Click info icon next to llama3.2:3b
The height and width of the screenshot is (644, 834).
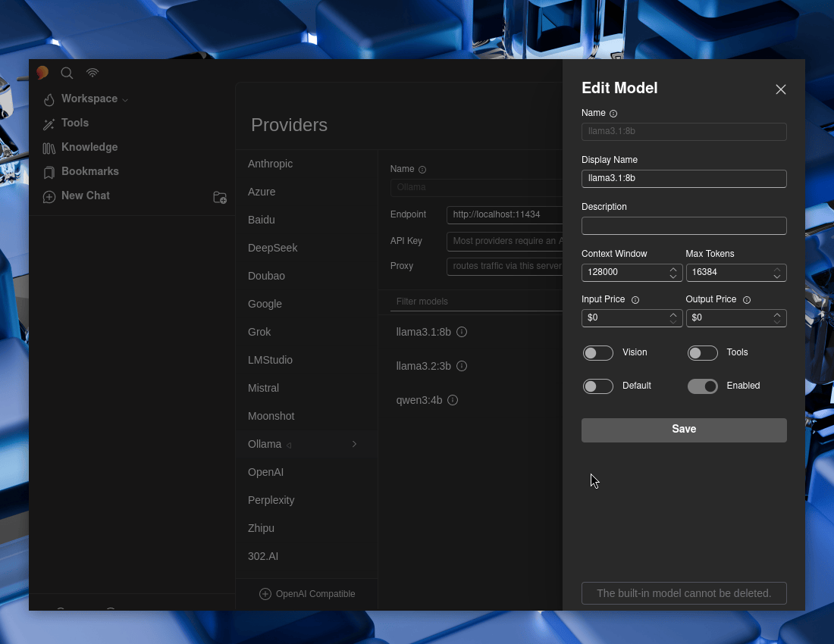[462, 366]
